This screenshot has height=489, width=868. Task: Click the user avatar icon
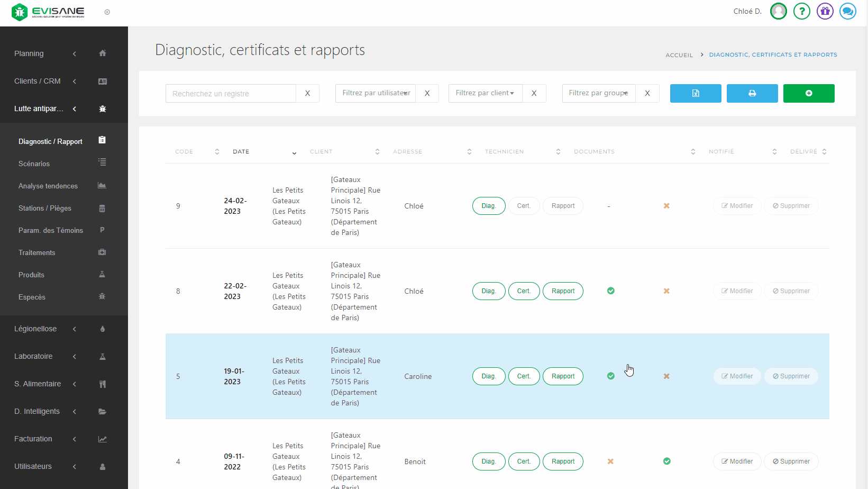tap(778, 11)
